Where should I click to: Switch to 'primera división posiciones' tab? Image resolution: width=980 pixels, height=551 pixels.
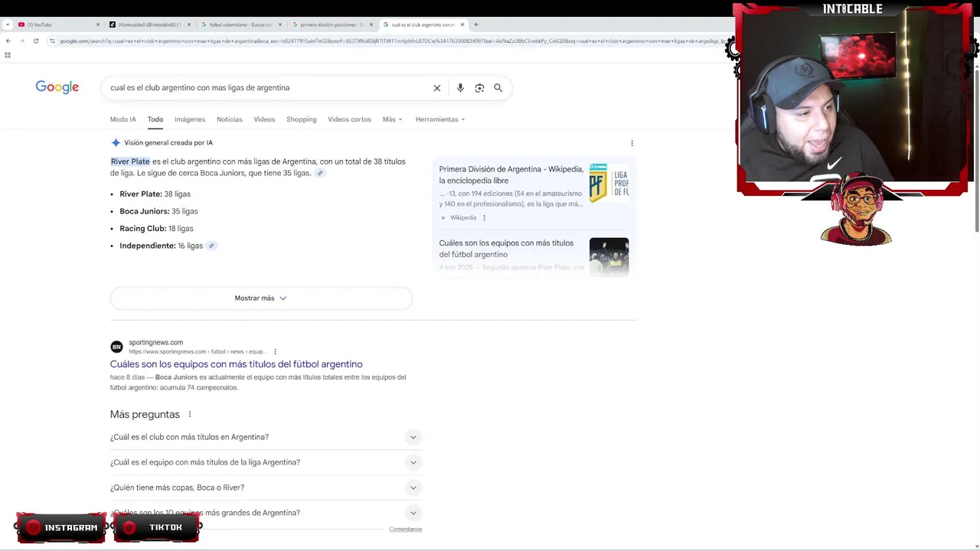tap(331, 24)
